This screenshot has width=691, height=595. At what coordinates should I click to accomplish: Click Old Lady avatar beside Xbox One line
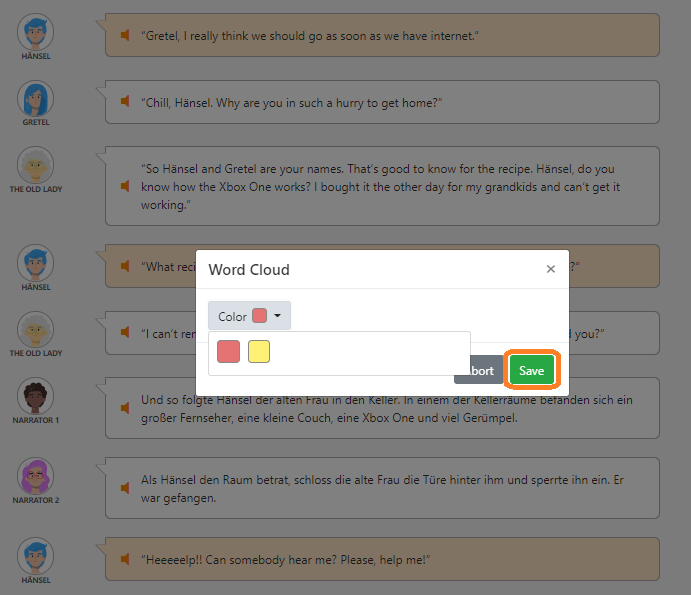[x=36, y=165]
